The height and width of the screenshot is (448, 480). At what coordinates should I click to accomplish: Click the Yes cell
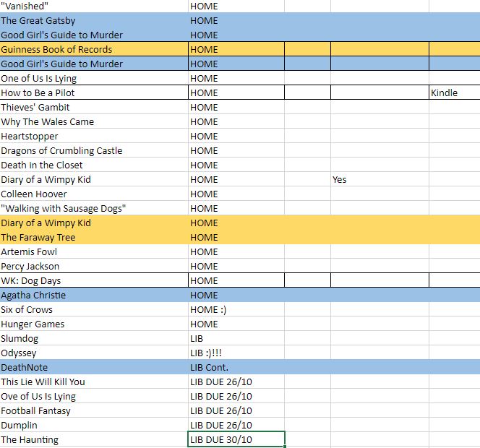pos(380,179)
